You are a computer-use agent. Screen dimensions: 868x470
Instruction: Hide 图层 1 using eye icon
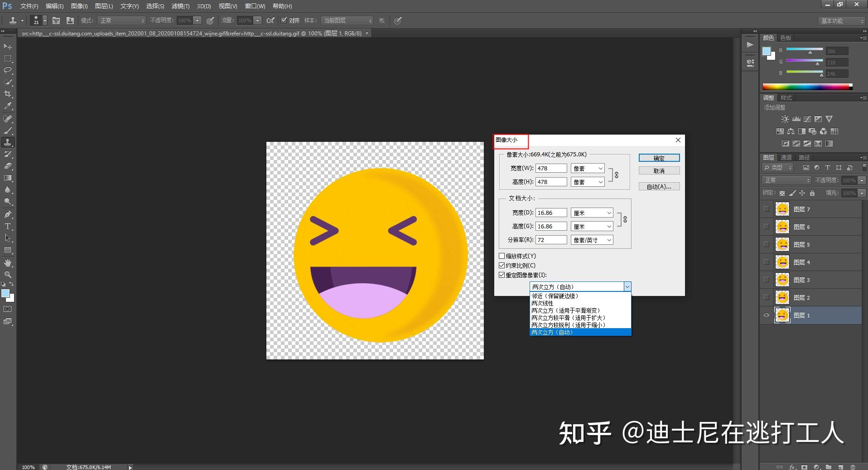767,315
